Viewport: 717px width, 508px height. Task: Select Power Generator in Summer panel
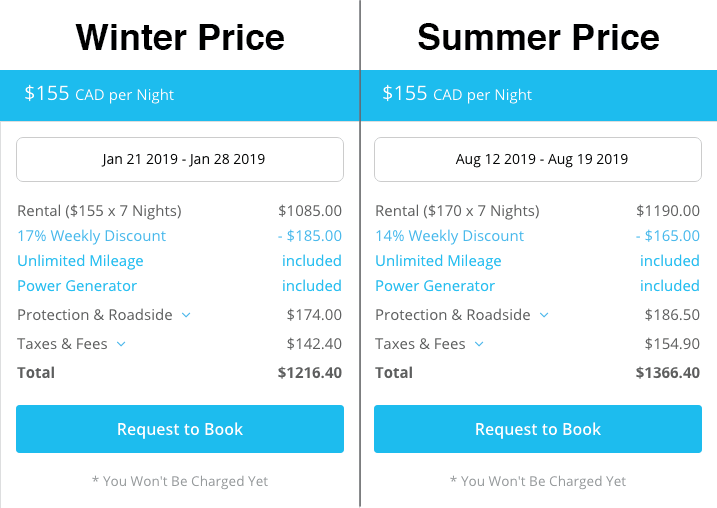click(x=435, y=286)
